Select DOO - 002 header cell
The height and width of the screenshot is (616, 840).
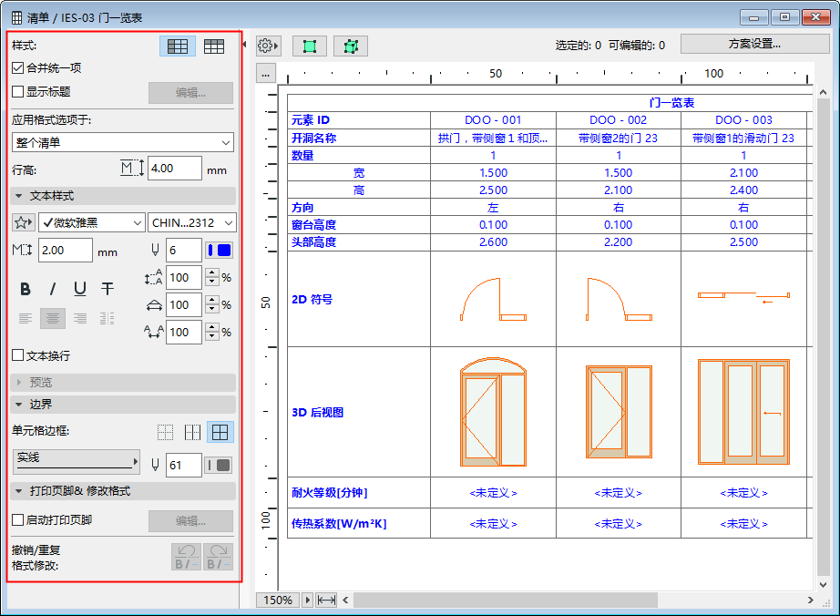coord(619,120)
